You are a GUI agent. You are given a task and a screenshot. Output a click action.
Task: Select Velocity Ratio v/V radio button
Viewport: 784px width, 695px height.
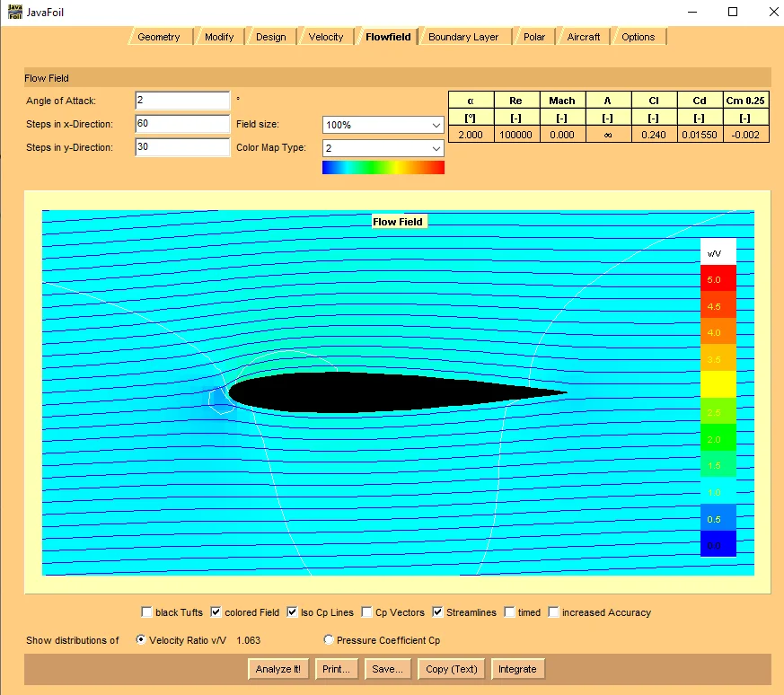(x=141, y=639)
